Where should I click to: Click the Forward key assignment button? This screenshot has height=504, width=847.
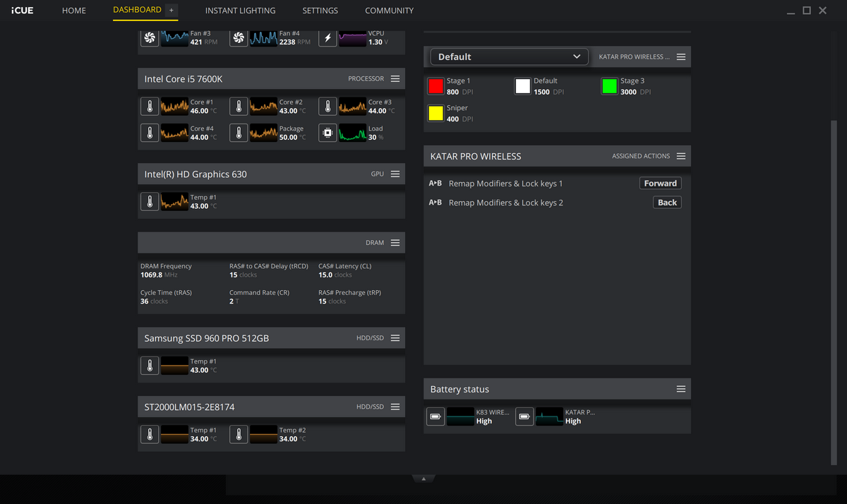[x=660, y=184]
